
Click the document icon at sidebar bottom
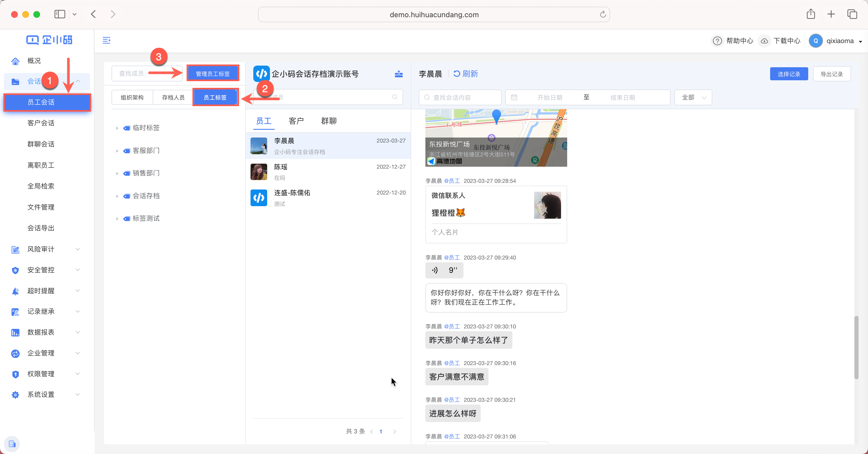click(x=12, y=444)
